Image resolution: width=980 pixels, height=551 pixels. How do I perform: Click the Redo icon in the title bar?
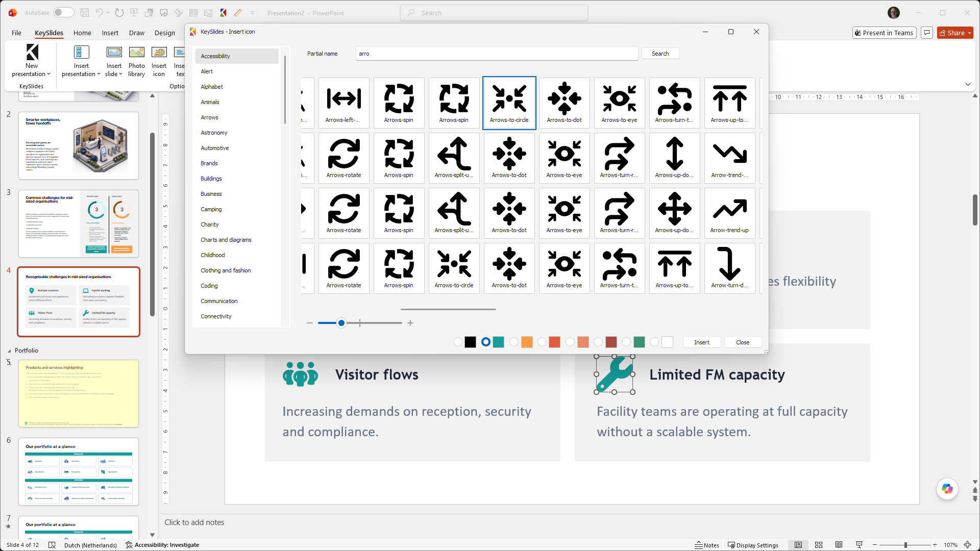coord(119,13)
